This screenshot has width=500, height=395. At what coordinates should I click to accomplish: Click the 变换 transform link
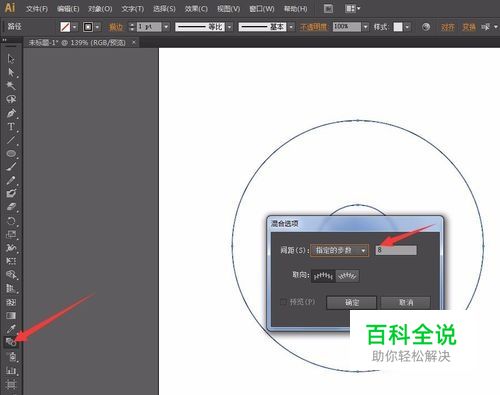469,27
